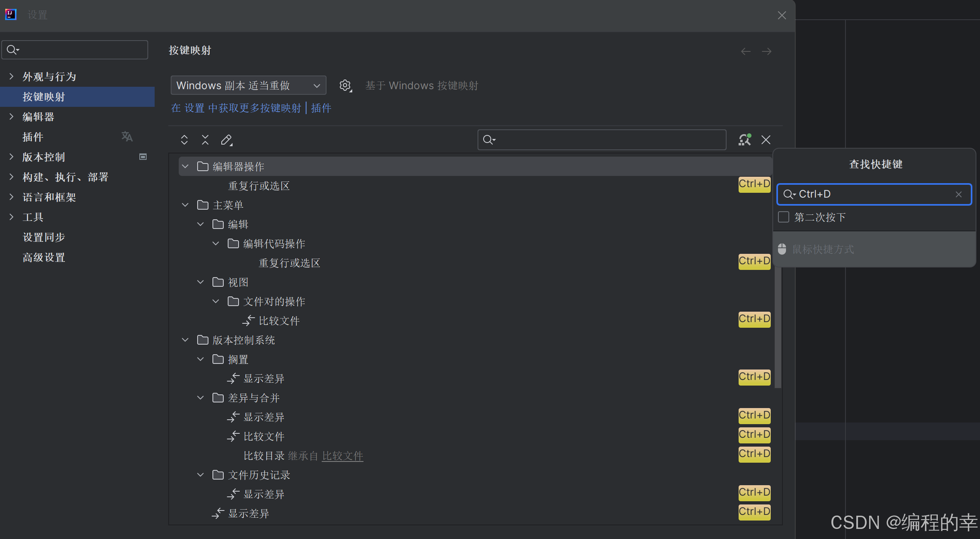Expand 外观与行为 in the settings sidebar
980x539 pixels.
11,76
